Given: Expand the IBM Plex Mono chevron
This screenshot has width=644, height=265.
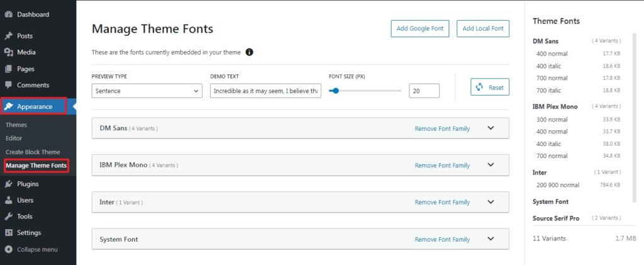Looking at the screenshot, I should point(491,165).
